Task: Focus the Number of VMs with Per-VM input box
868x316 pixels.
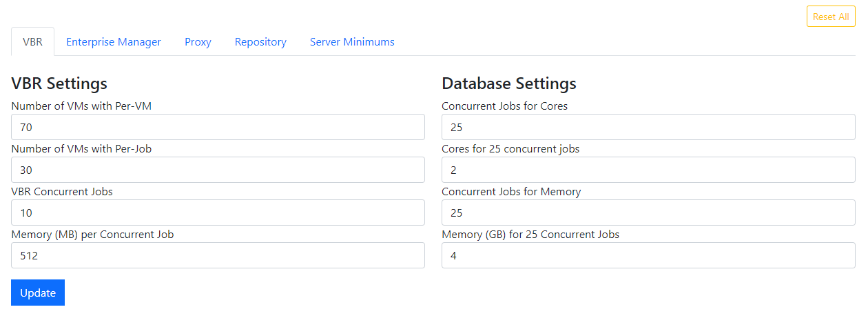Action: tap(218, 127)
